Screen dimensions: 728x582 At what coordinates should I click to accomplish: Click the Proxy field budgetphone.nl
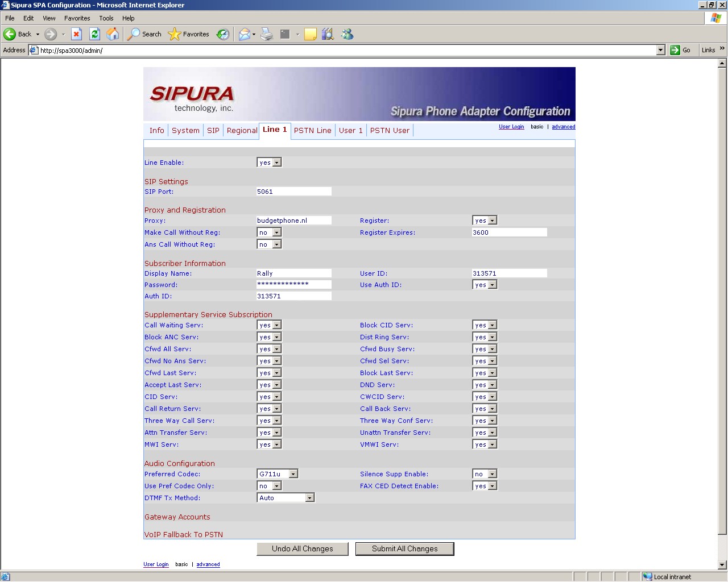(x=294, y=221)
